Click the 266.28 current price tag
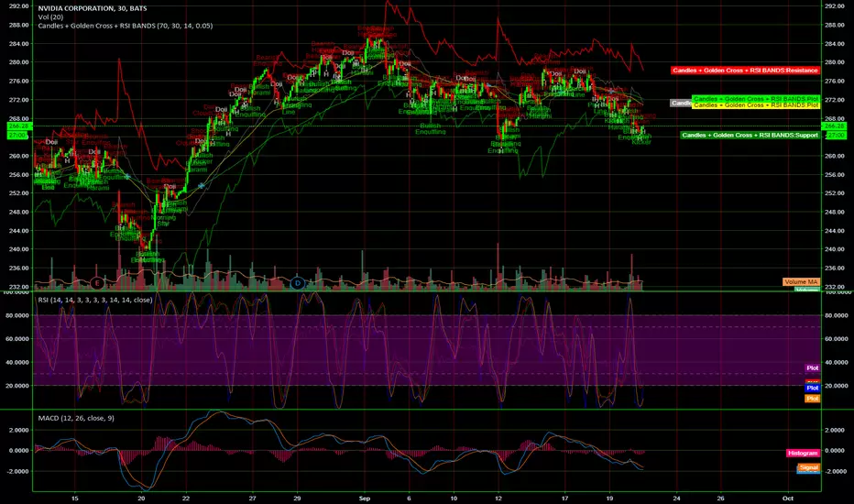The image size is (854, 504). [834, 126]
